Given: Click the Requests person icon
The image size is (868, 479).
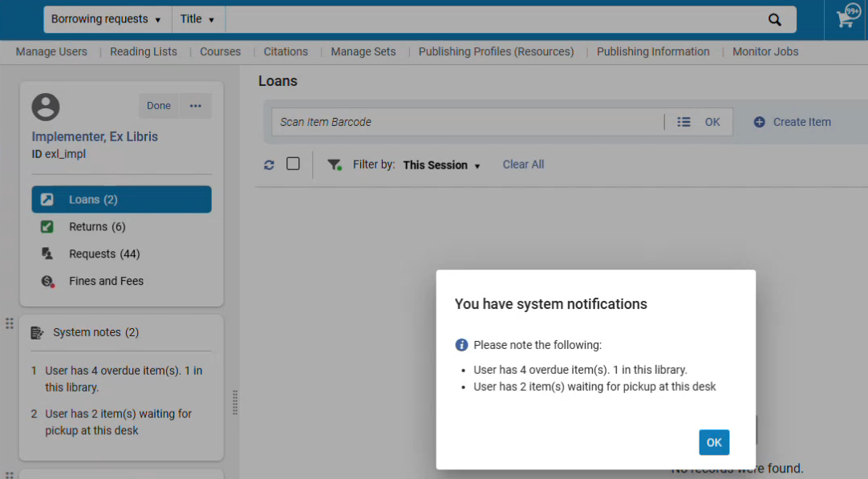Looking at the screenshot, I should tap(47, 254).
